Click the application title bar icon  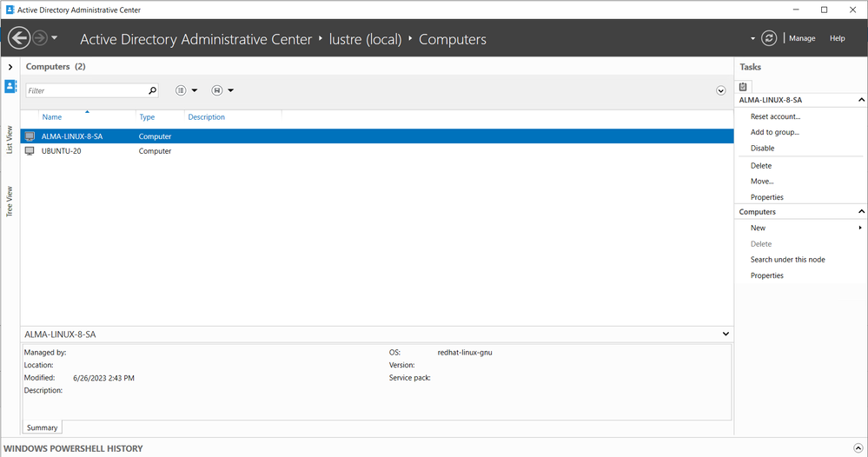(x=10, y=10)
